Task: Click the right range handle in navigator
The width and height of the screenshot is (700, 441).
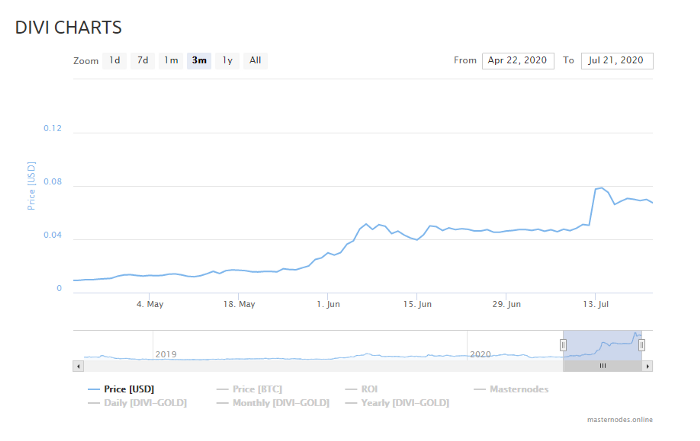Action: coord(642,345)
